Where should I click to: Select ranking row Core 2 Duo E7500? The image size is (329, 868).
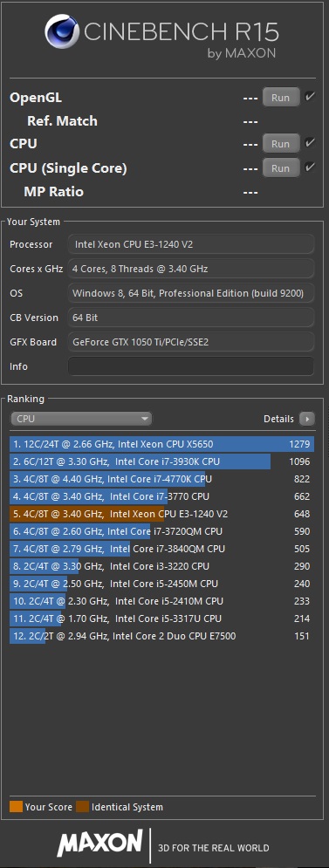pos(161,636)
